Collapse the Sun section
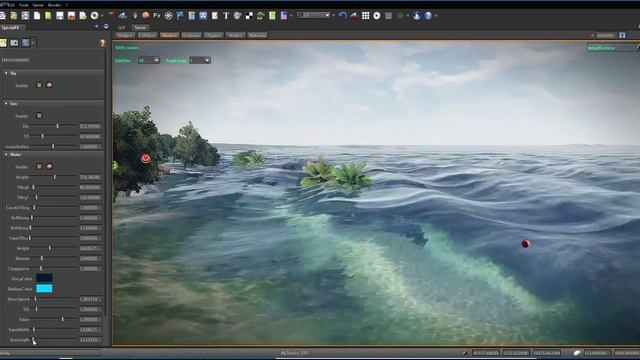640x360 pixels. pos(6,104)
